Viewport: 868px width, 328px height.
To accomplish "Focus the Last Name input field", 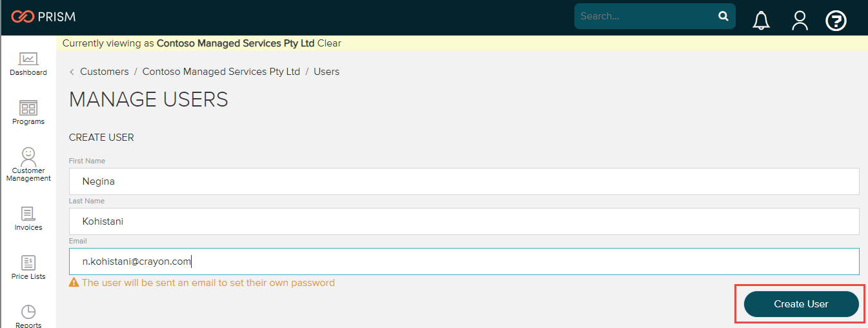I will click(x=464, y=221).
